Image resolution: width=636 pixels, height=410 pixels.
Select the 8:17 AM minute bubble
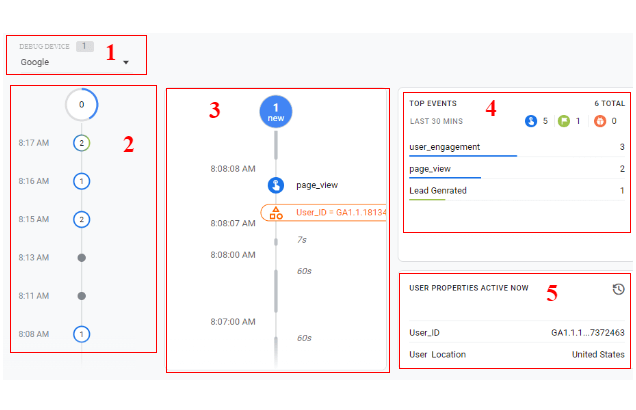[x=82, y=143]
